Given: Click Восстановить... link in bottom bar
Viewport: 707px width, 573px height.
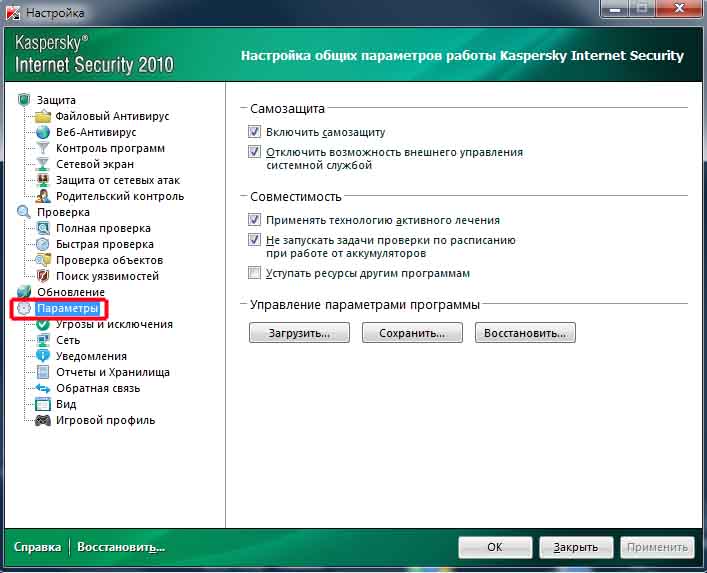Looking at the screenshot, I should pyautogui.click(x=121, y=547).
